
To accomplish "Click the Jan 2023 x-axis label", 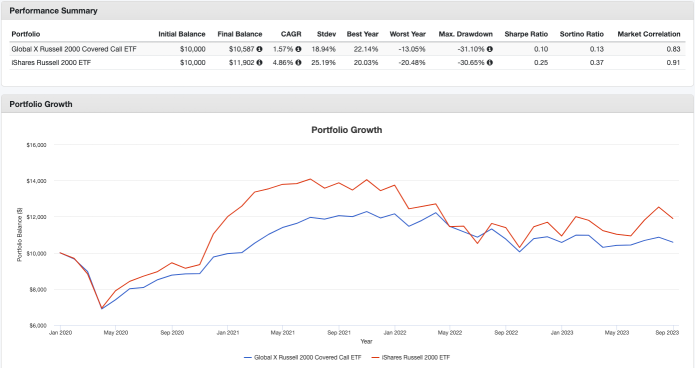I will click(562, 333).
